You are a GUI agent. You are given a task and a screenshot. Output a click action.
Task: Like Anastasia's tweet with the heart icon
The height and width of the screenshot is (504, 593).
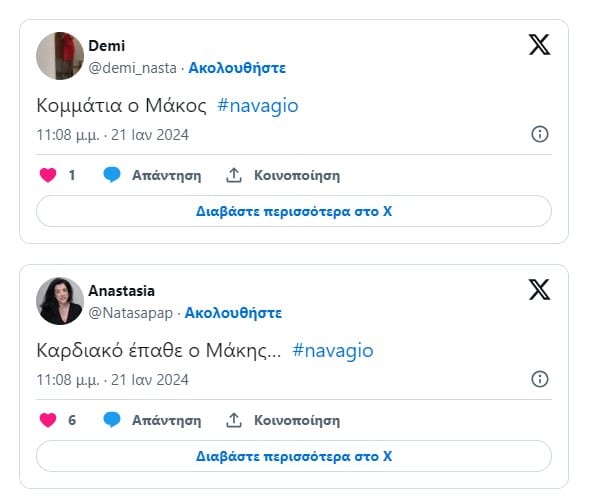point(48,420)
